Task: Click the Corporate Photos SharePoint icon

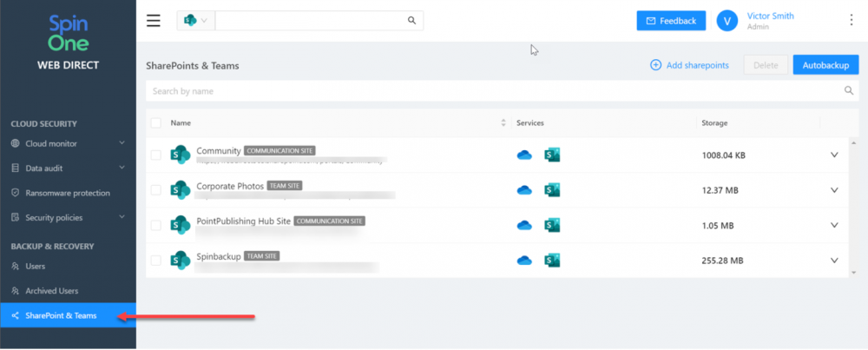Action: [180, 190]
